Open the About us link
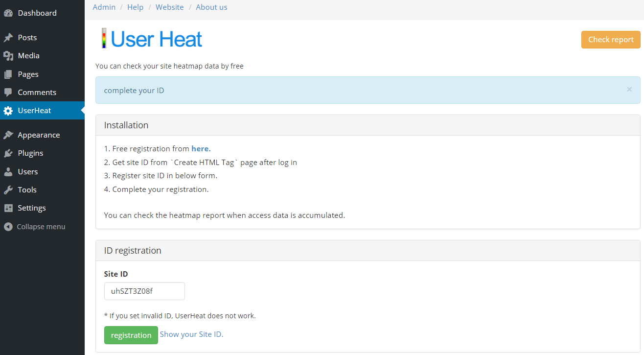 pos(211,7)
